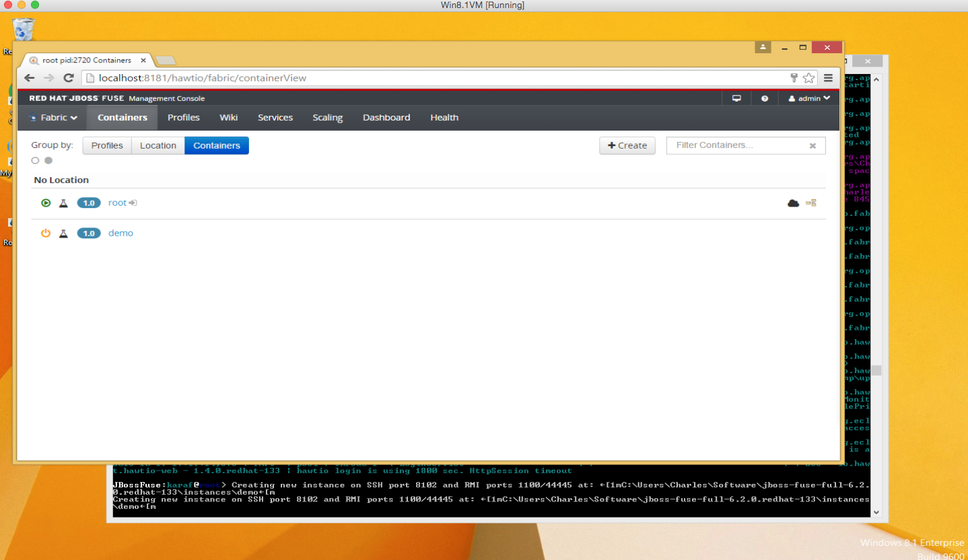Click the saved password key icon
The image size is (968, 560).
(x=794, y=78)
